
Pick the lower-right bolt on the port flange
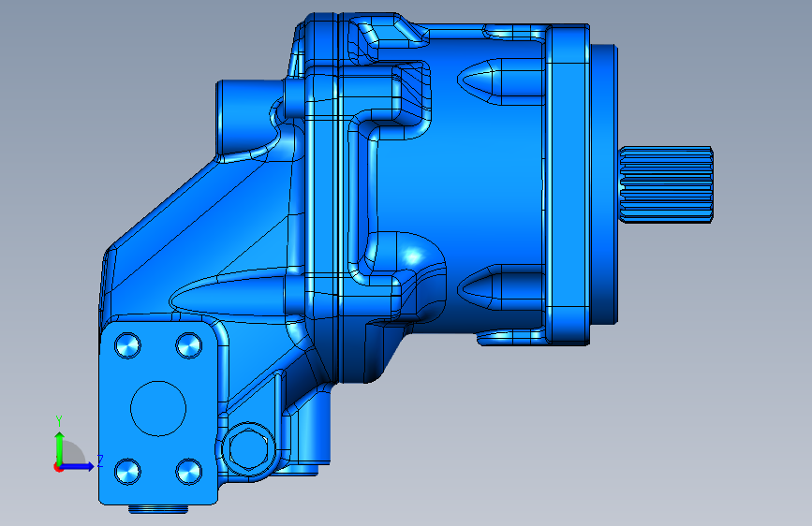pos(189,472)
